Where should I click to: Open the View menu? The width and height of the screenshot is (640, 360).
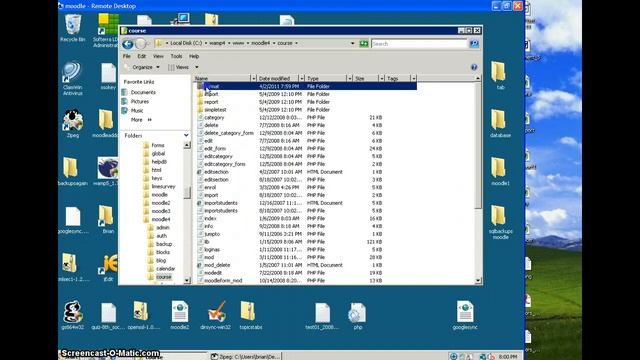click(x=158, y=56)
